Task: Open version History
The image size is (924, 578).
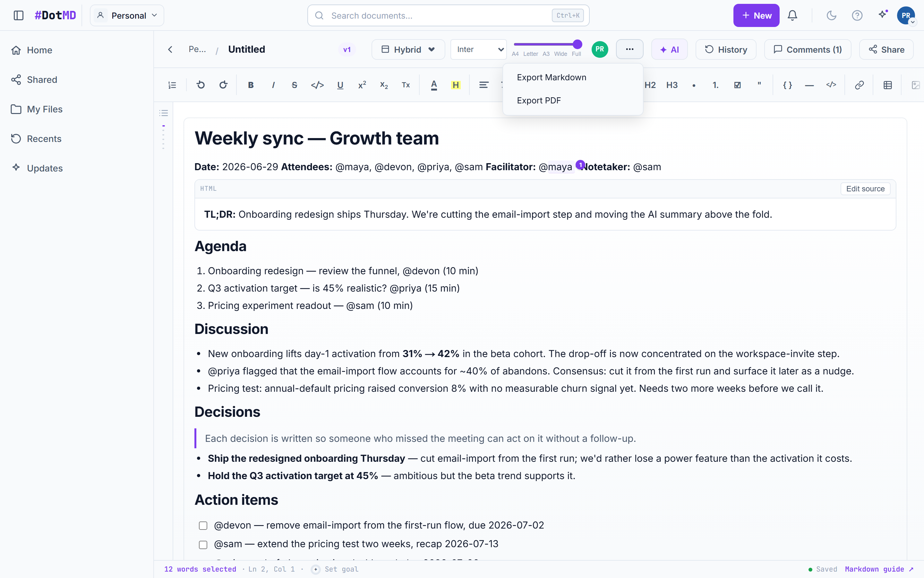Action: click(x=726, y=49)
